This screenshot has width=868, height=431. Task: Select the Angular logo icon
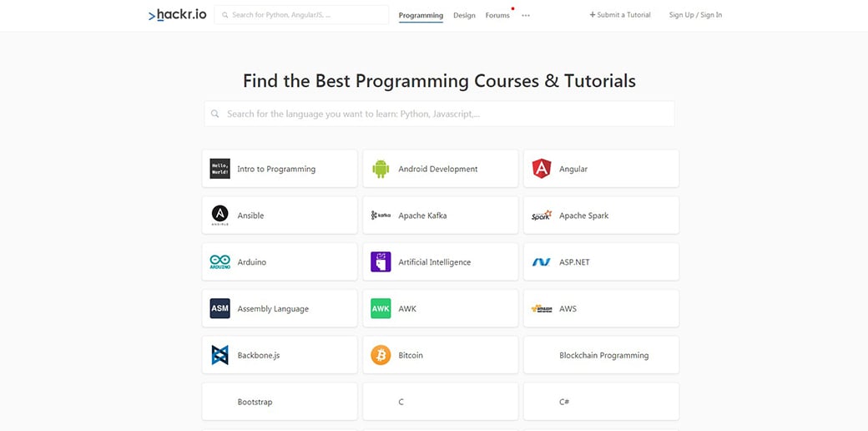pos(542,169)
